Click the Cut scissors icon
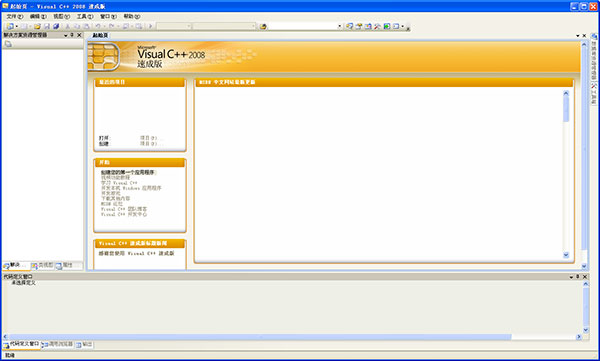 67,26
